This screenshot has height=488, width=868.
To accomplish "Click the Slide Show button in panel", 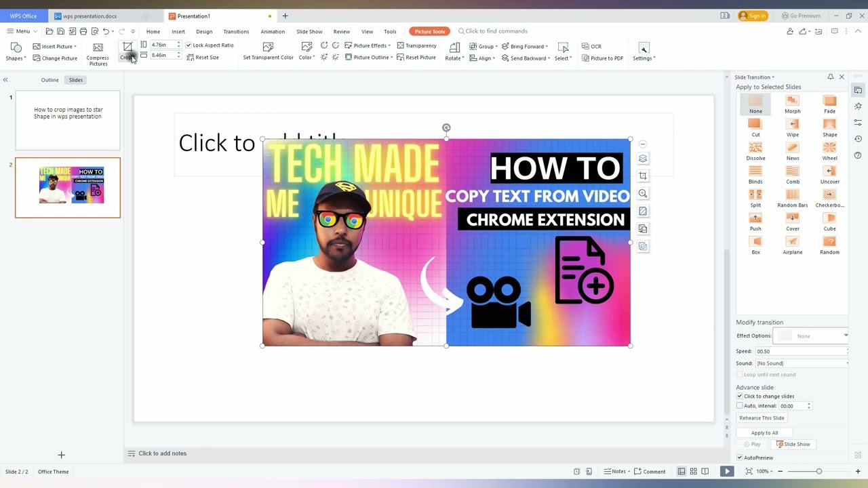I will (793, 445).
